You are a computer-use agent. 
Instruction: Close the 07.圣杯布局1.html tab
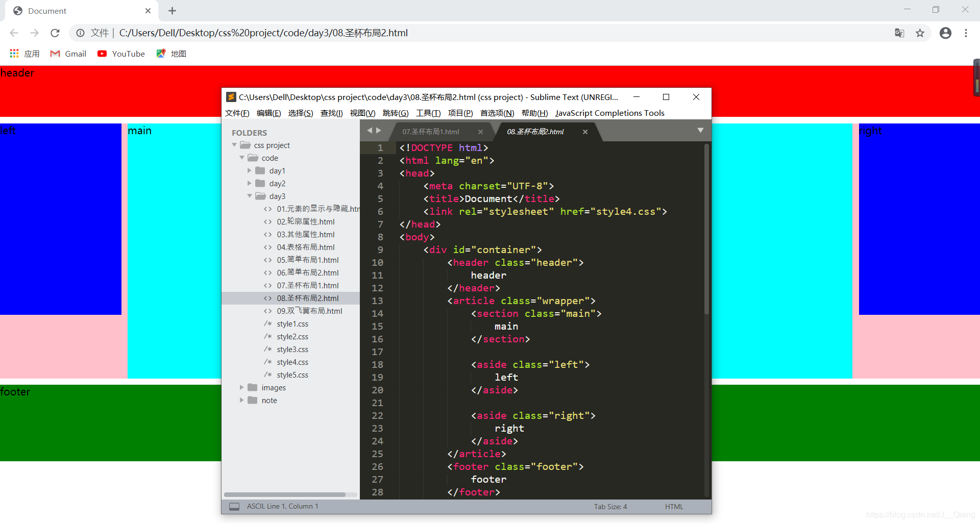tap(480, 132)
